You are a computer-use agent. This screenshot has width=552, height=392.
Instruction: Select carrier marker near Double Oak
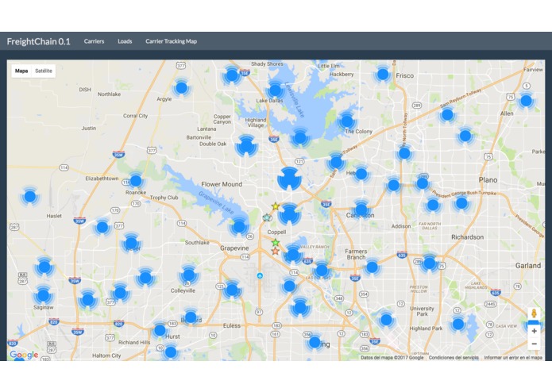246,145
